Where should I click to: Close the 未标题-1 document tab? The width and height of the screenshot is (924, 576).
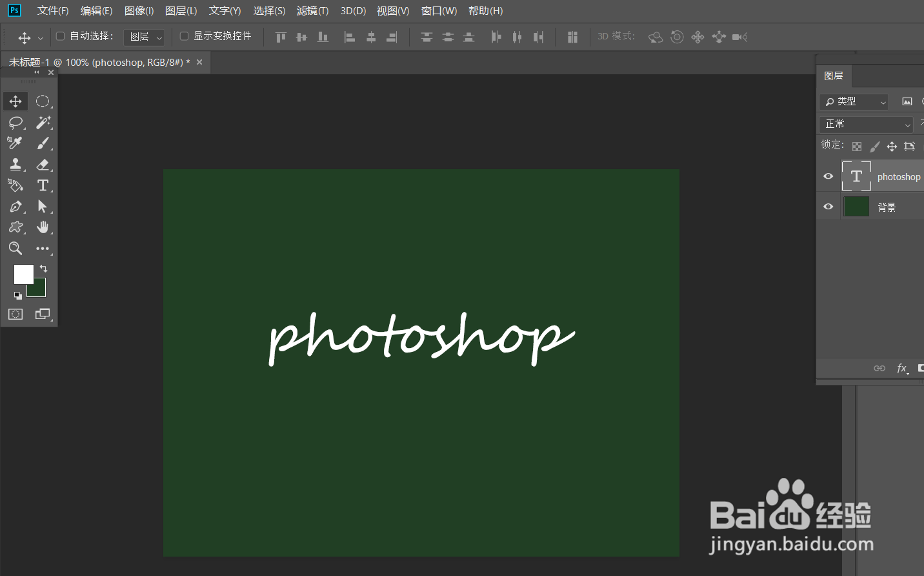point(199,62)
